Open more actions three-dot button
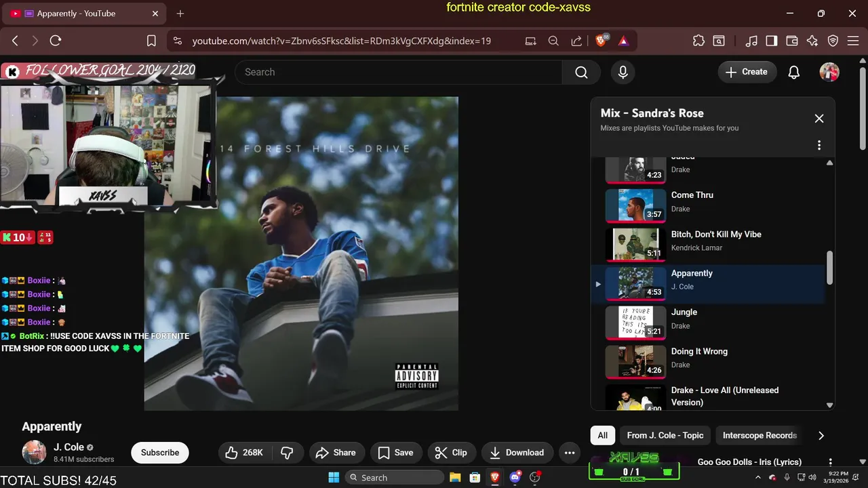The image size is (868, 488). click(x=570, y=453)
